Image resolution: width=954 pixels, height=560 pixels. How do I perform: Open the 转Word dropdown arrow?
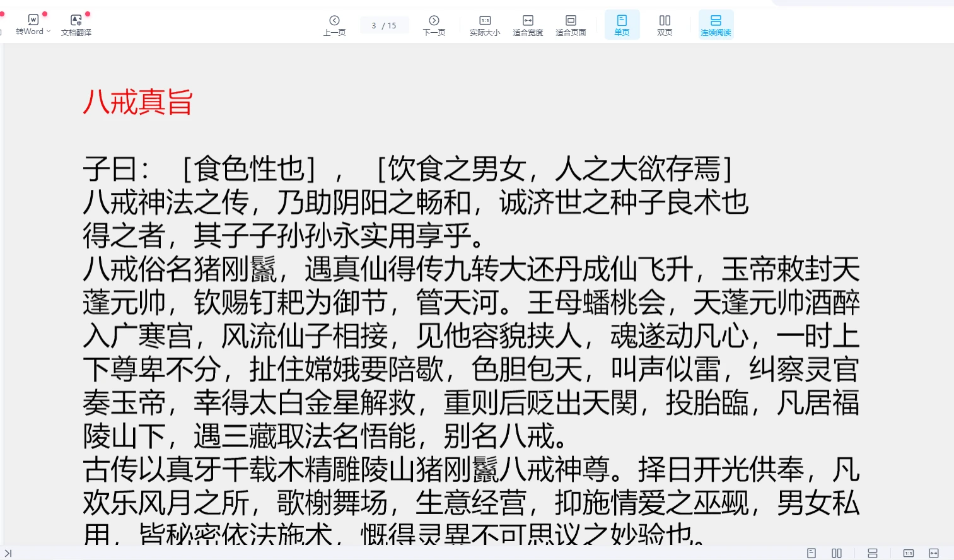49,32
